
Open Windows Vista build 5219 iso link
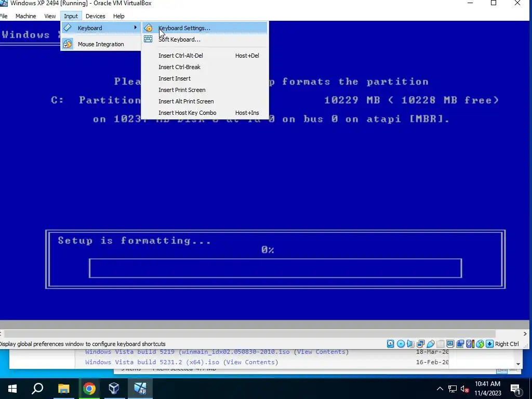point(187,352)
